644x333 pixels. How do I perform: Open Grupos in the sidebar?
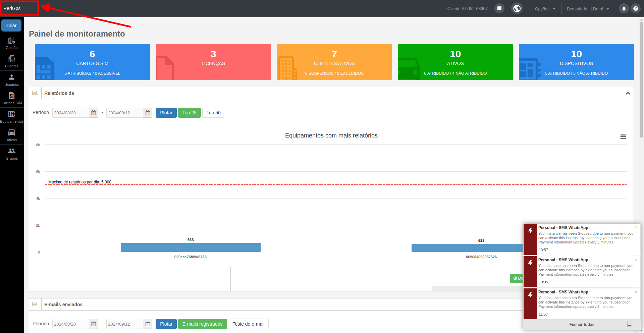pos(12,154)
